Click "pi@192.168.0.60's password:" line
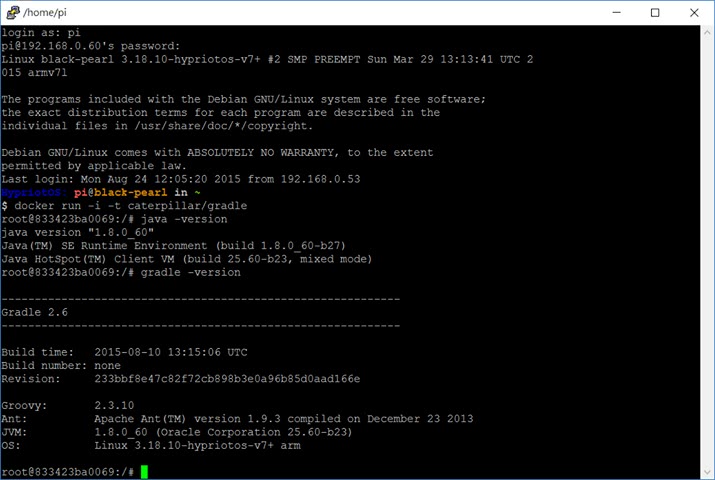This screenshot has height=480, width=715. point(91,46)
